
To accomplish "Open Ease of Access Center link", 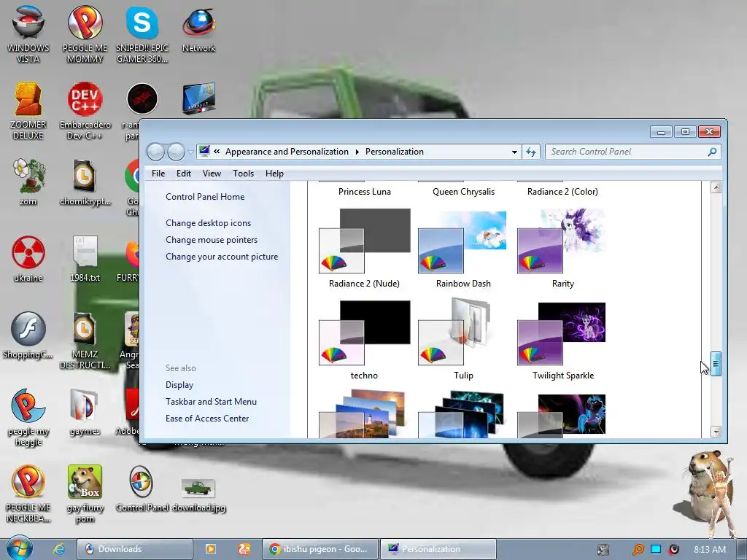I will click(206, 418).
